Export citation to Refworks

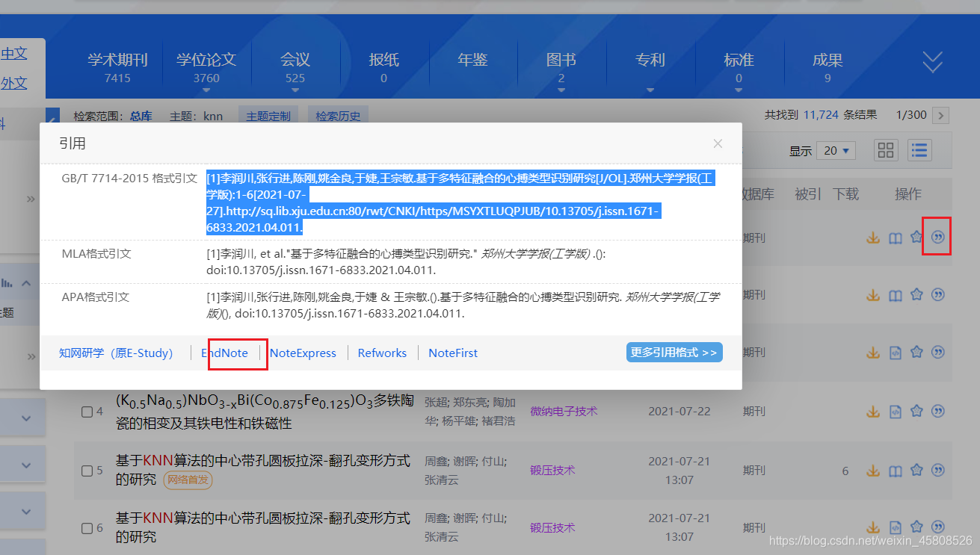(x=382, y=353)
